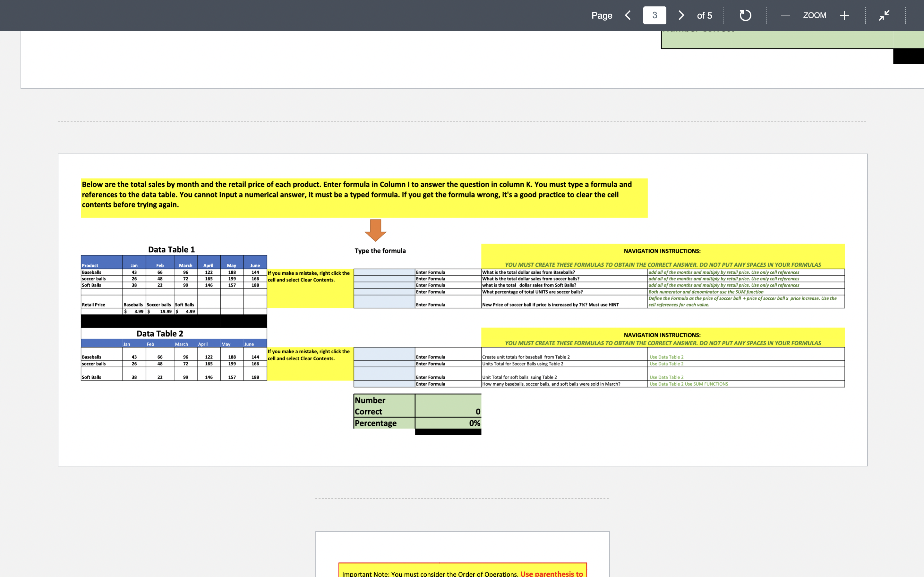Select the page number input showing 3

coord(654,15)
